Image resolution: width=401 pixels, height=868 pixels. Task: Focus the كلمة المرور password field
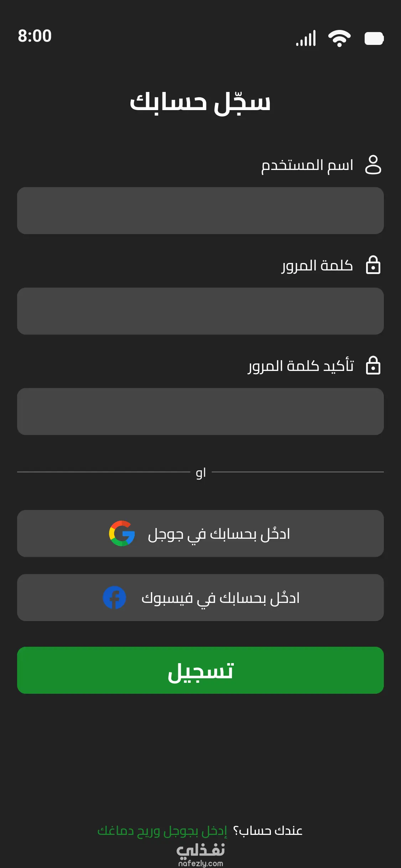tap(200, 311)
